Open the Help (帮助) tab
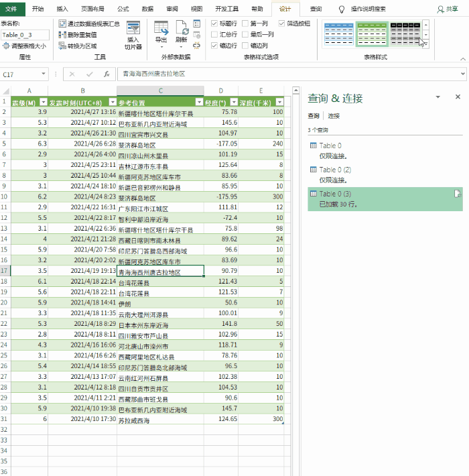The image size is (469, 476). click(x=257, y=9)
